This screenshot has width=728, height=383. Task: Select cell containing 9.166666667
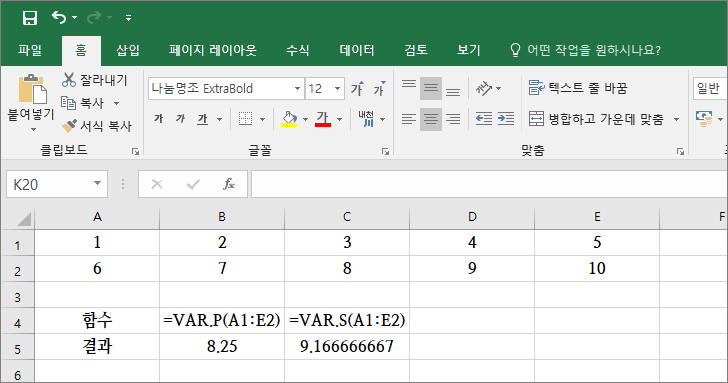347,346
